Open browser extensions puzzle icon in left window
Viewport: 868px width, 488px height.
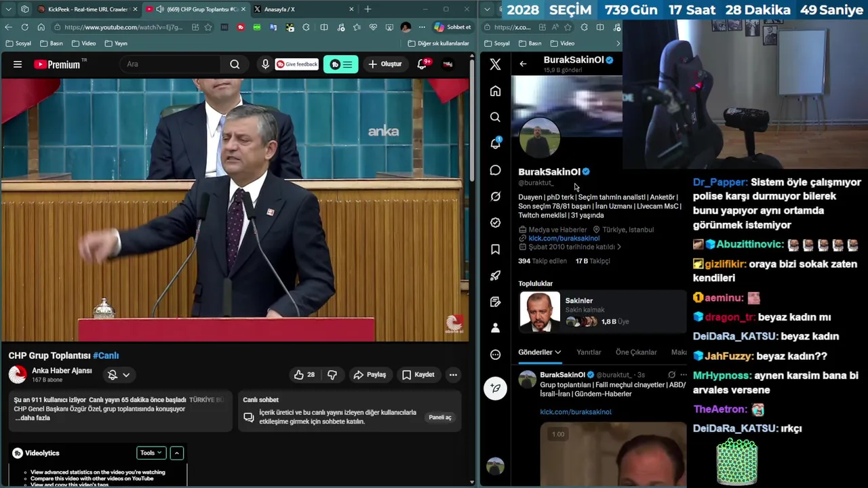coord(306,27)
